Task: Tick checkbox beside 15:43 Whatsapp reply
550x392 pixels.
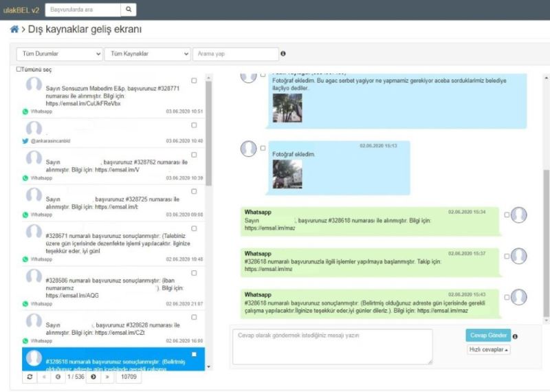Action: [507, 297]
